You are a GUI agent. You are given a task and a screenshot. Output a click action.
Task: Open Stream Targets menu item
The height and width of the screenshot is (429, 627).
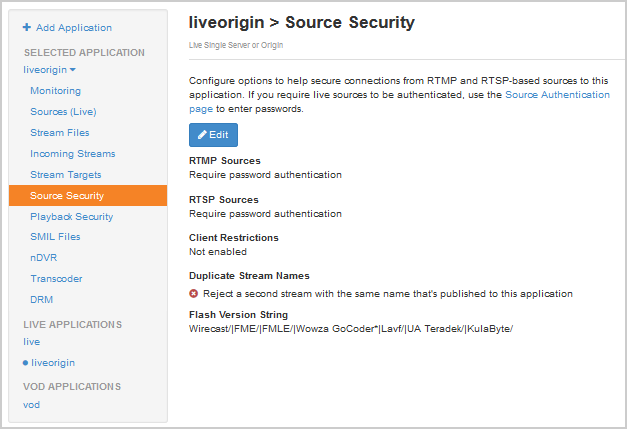66,175
